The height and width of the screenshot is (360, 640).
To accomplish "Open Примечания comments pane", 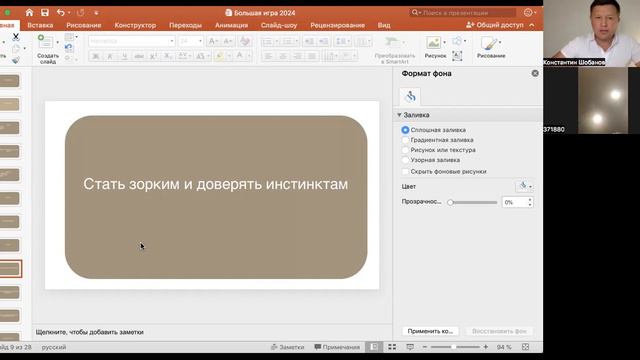I will [x=337, y=347].
